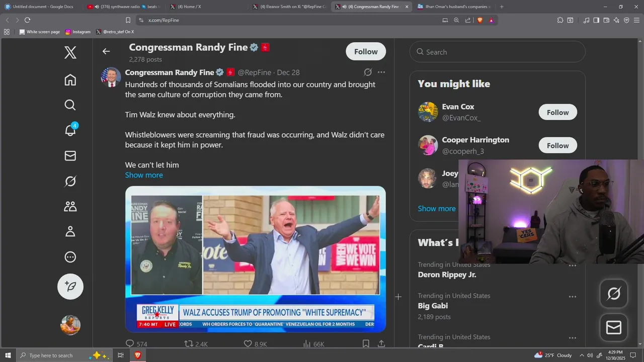Click Windows taskbar search box

click(64, 355)
